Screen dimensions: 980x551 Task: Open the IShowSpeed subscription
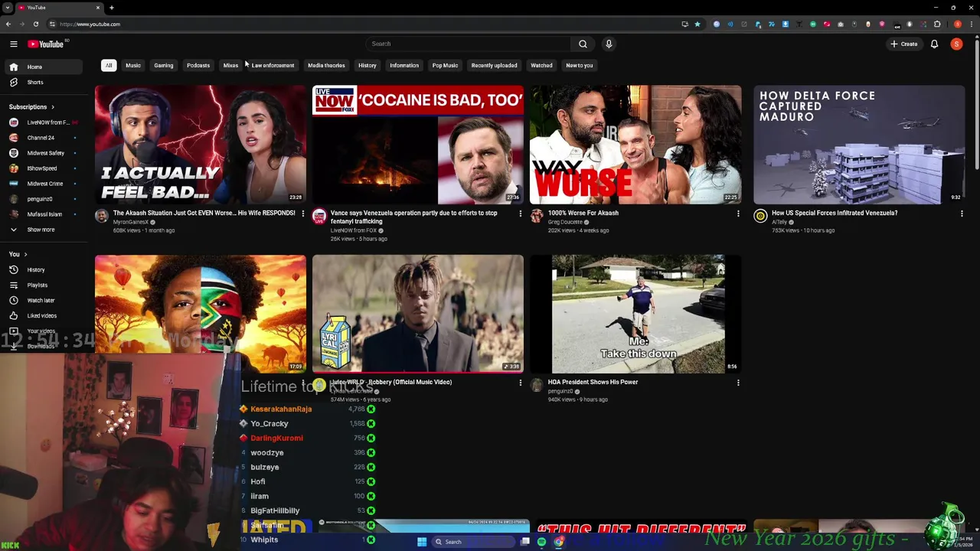coord(41,168)
